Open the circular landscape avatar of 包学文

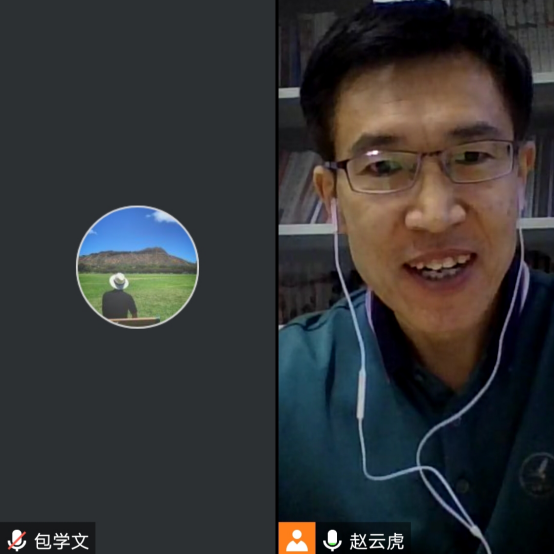point(137,267)
